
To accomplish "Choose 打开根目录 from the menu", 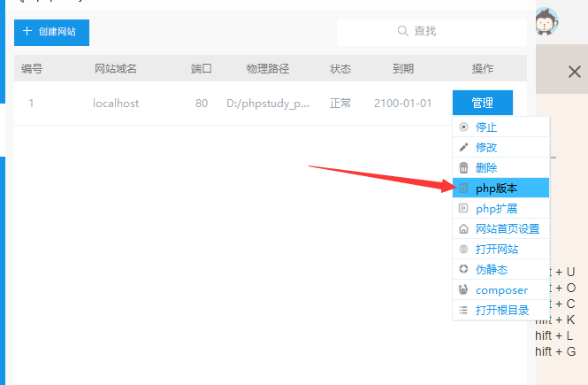I will point(501,310).
